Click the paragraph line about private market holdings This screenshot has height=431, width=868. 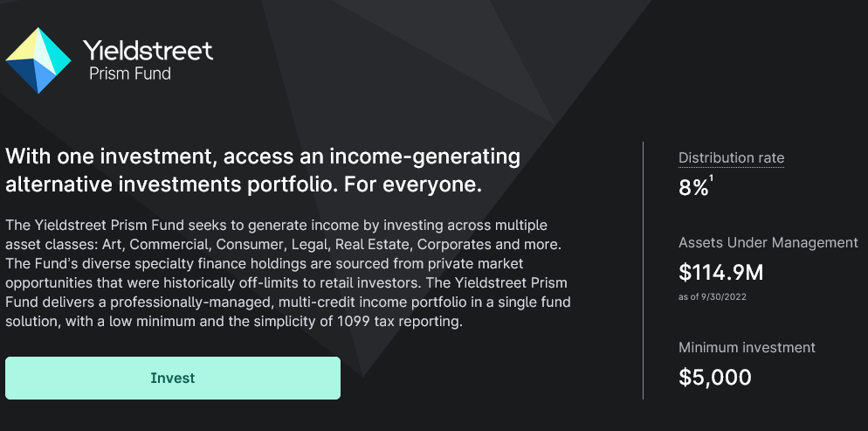point(265,264)
